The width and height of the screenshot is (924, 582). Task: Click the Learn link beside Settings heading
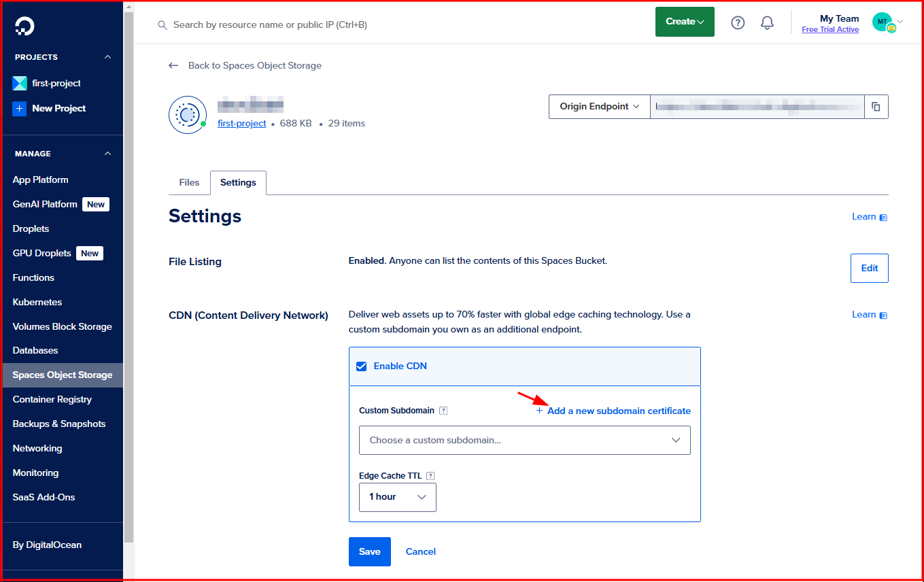click(x=863, y=217)
